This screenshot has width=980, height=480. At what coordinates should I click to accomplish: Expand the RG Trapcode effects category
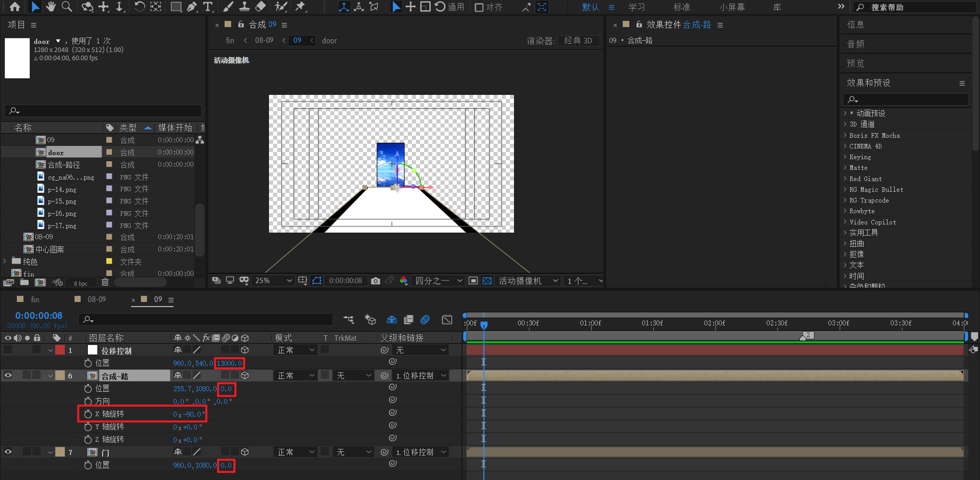[845, 200]
